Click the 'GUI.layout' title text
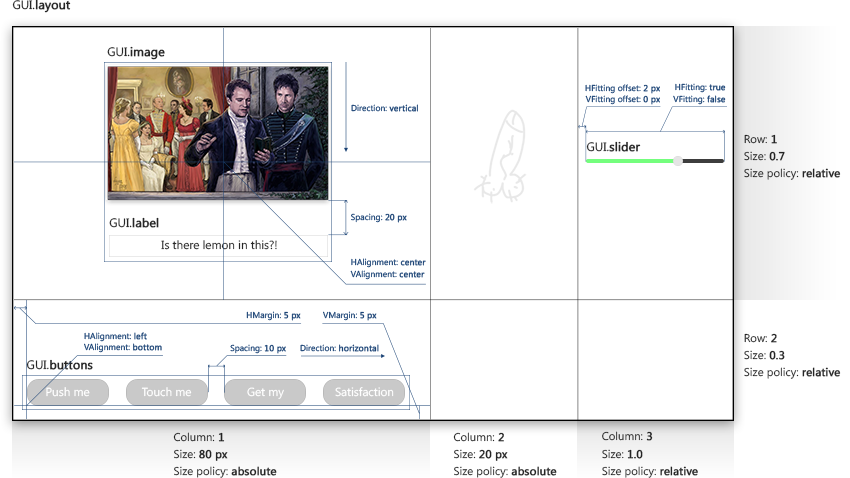 tap(41, 6)
